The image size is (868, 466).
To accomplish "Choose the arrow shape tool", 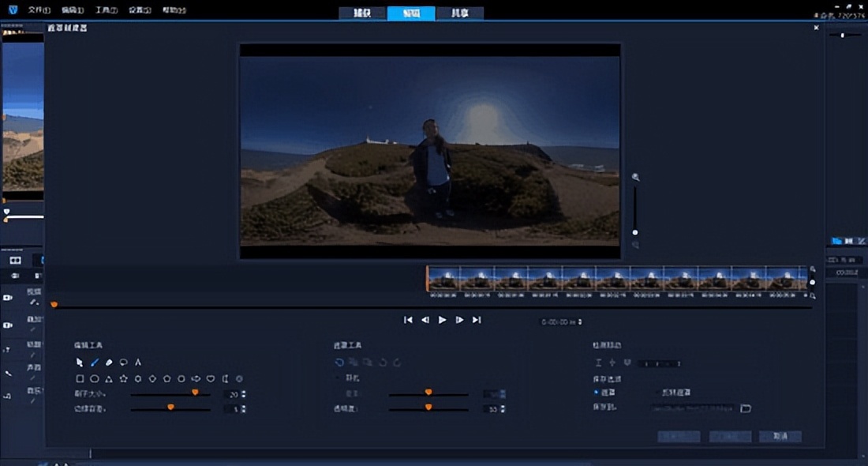I will (x=196, y=379).
